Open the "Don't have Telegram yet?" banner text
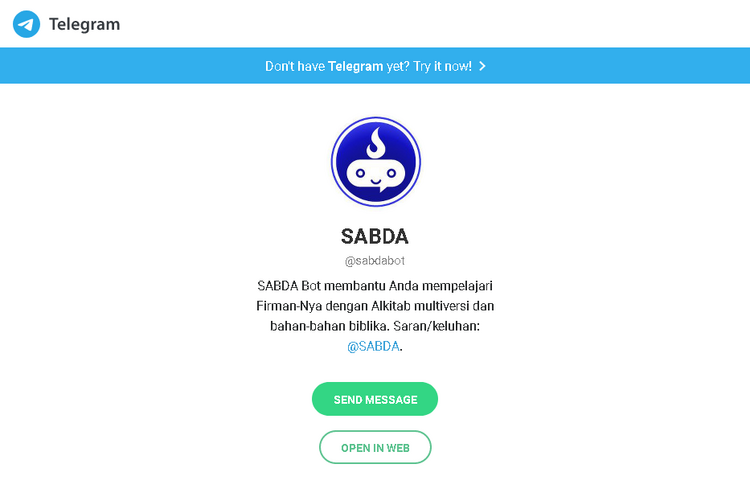The image size is (750, 497). [337, 66]
